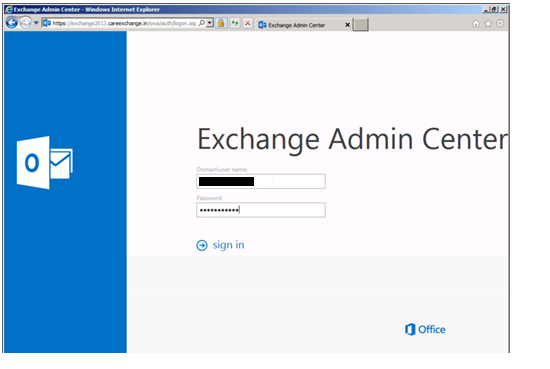
Task: Click the red Stop loading icon
Action: tap(248, 23)
